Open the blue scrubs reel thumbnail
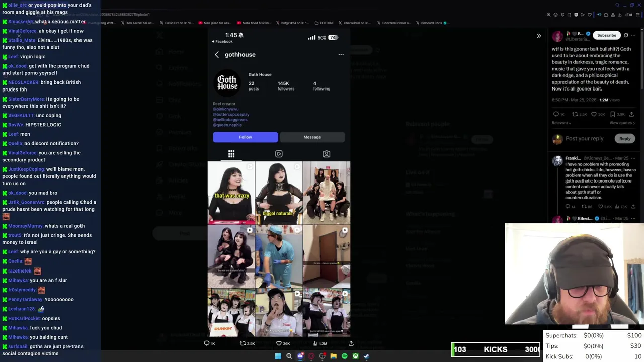644x362 pixels. [279, 256]
